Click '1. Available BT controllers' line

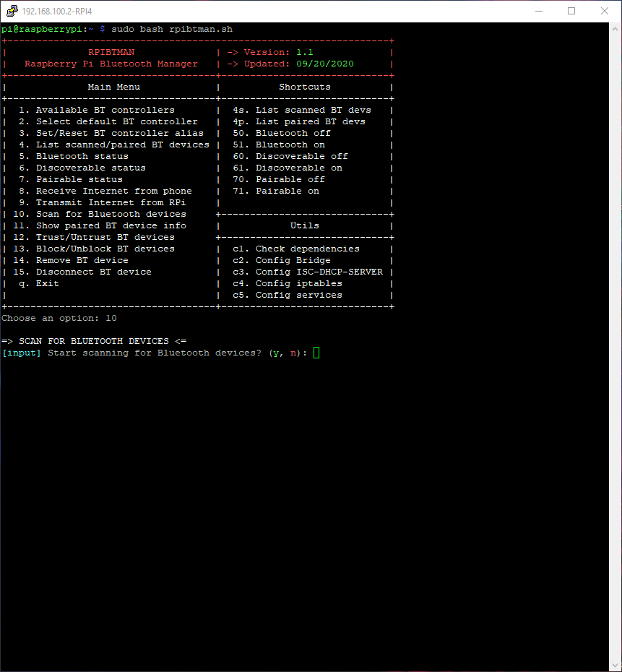point(97,110)
